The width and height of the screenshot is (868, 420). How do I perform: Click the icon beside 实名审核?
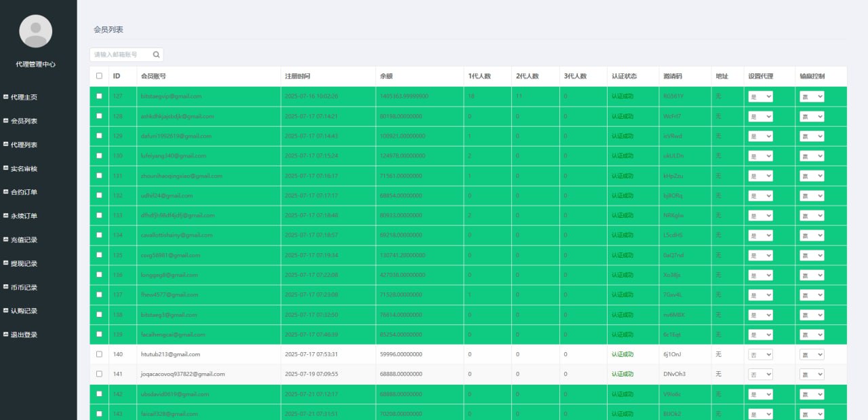coord(6,168)
